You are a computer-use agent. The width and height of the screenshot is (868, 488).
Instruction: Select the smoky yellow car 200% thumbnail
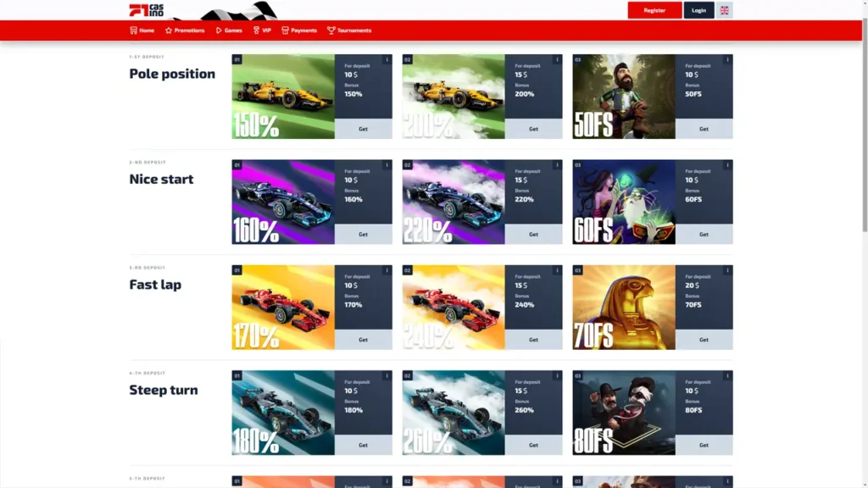(x=453, y=97)
